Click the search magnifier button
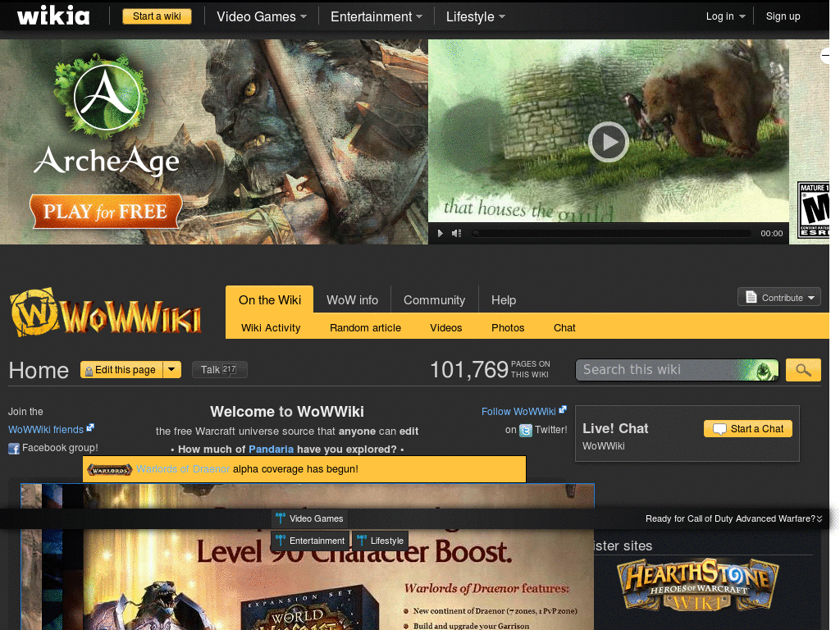 pos(803,370)
